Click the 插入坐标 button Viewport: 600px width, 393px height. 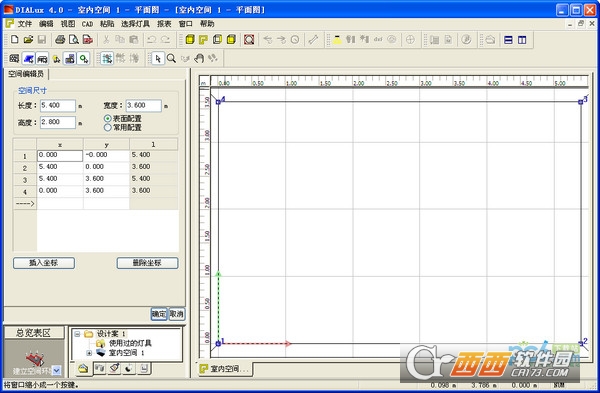[44, 263]
